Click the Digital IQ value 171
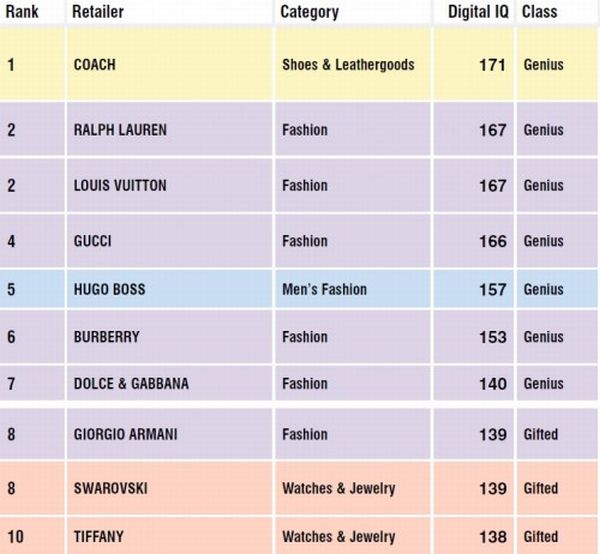600x554 pixels. [x=492, y=65]
